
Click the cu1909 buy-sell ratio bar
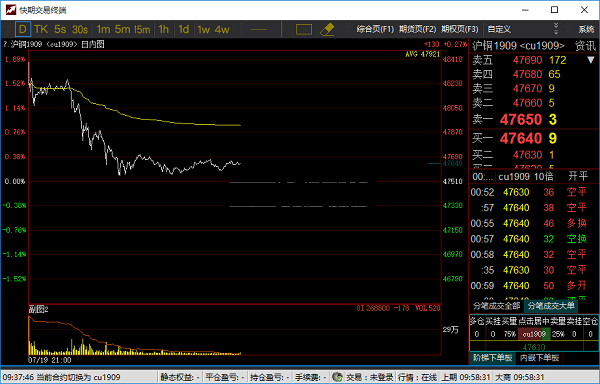534,334
